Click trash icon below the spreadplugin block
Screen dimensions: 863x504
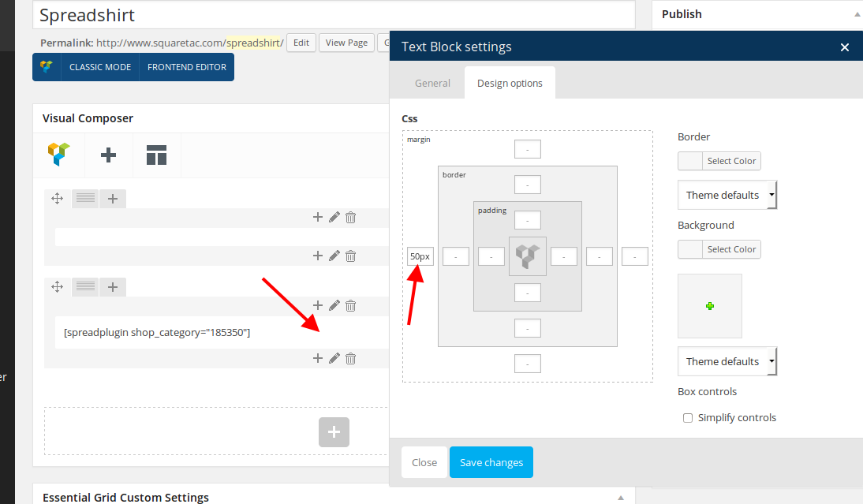point(350,358)
